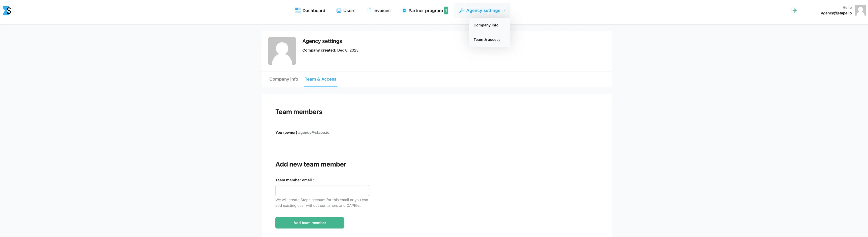Viewport: 868px width, 237px height.
Task: Click the Dashboard grid icon
Action: [298, 10]
